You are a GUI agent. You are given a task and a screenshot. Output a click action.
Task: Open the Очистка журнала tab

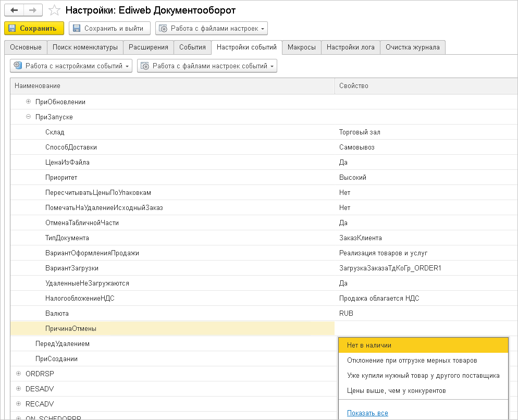(412, 47)
